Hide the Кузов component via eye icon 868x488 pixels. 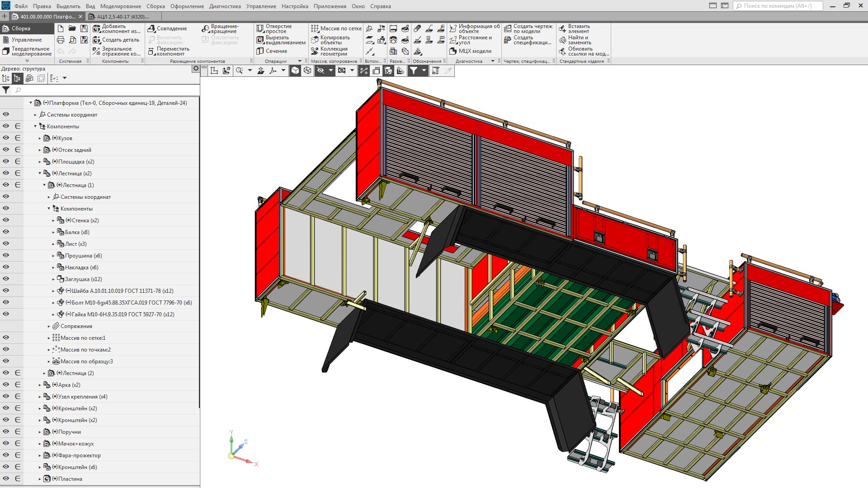6,138
